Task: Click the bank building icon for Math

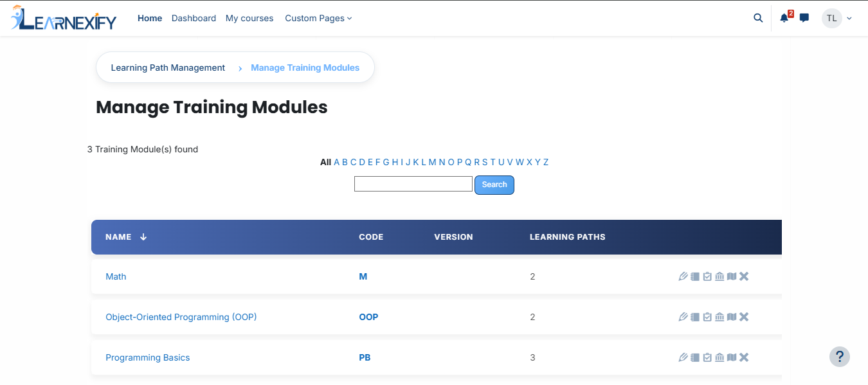Action: [x=719, y=276]
